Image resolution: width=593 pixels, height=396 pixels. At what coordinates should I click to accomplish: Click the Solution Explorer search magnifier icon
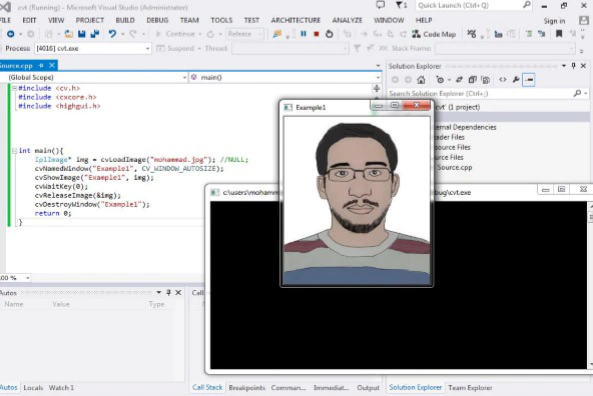[577, 93]
